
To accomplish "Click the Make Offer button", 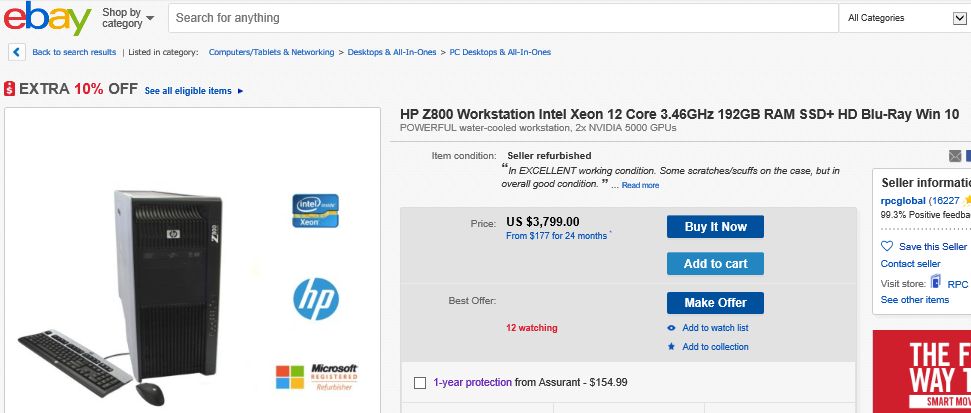I will [x=715, y=303].
